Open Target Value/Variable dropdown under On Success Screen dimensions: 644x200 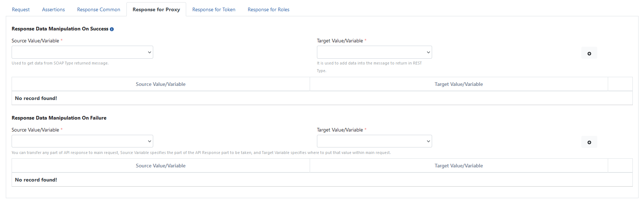click(374, 52)
